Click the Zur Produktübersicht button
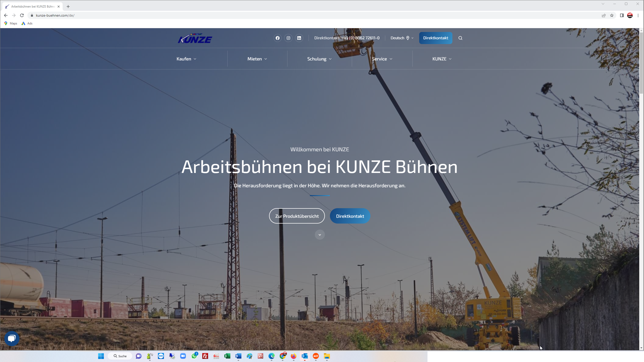 pyautogui.click(x=297, y=216)
